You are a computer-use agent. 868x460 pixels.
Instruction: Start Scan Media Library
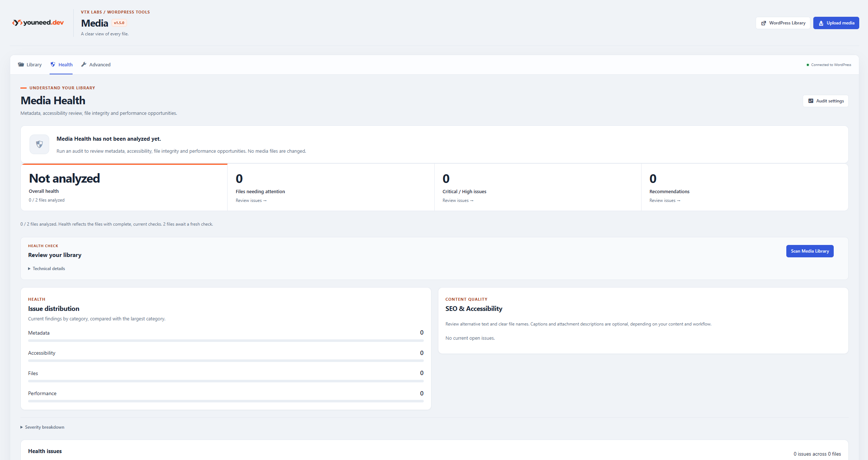click(810, 251)
